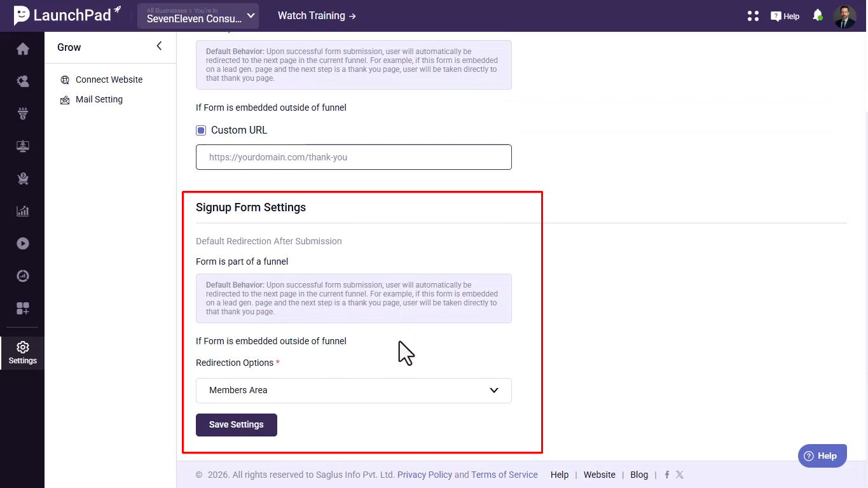Viewport: 868px width, 488px height.
Task: Open the Home icon in sidebar
Action: [x=23, y=49]
